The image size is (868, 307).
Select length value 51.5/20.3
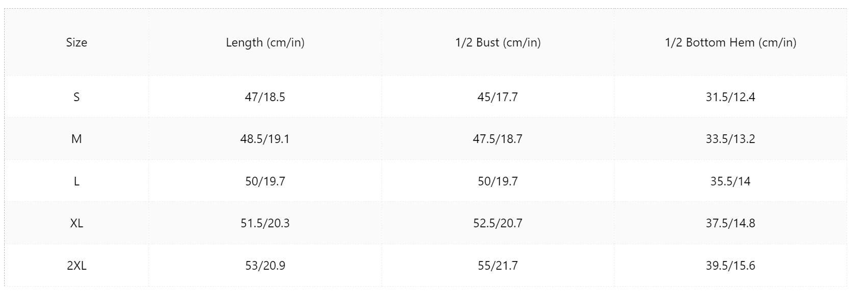(x=265, y=223)
